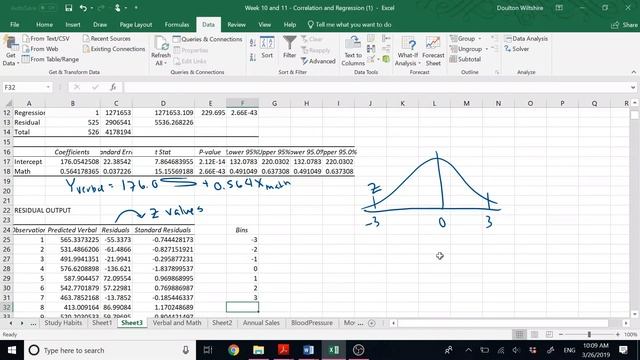Switch to the Home tab

(x=44, y=24)
